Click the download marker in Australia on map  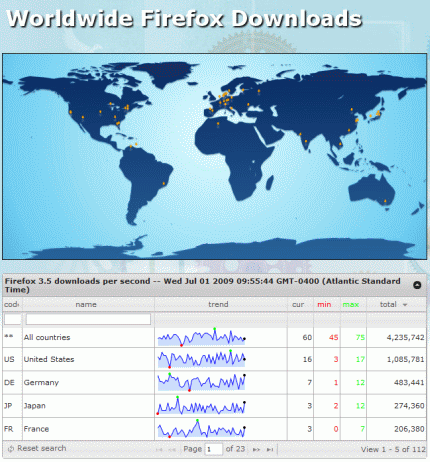(385, 201)
